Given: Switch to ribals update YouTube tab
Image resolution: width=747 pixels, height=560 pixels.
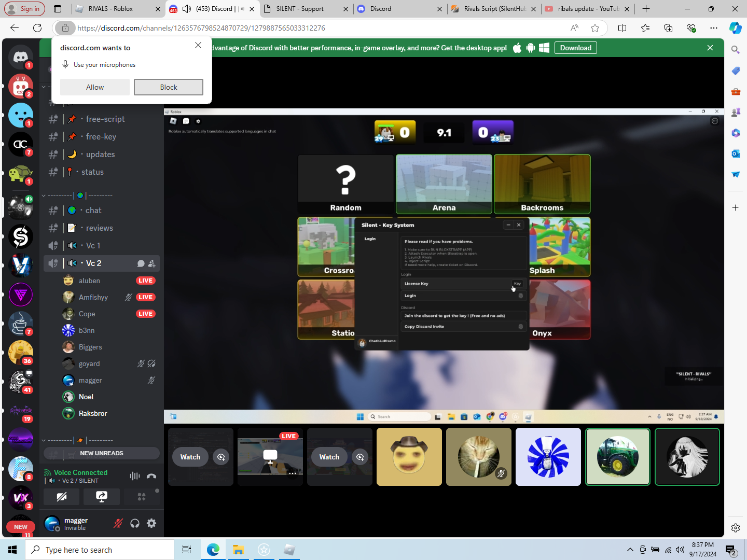Looking at the screenshot, I should (588, 9).
